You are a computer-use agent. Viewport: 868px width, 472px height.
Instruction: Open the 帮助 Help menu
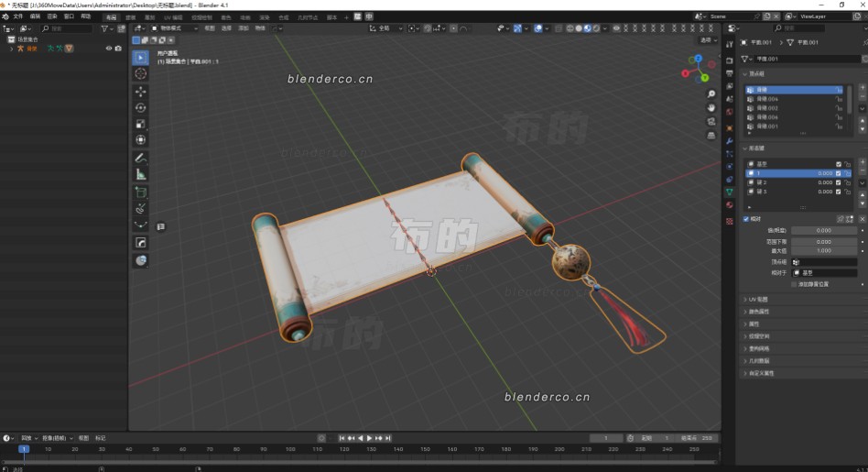[x=86, y=16]
